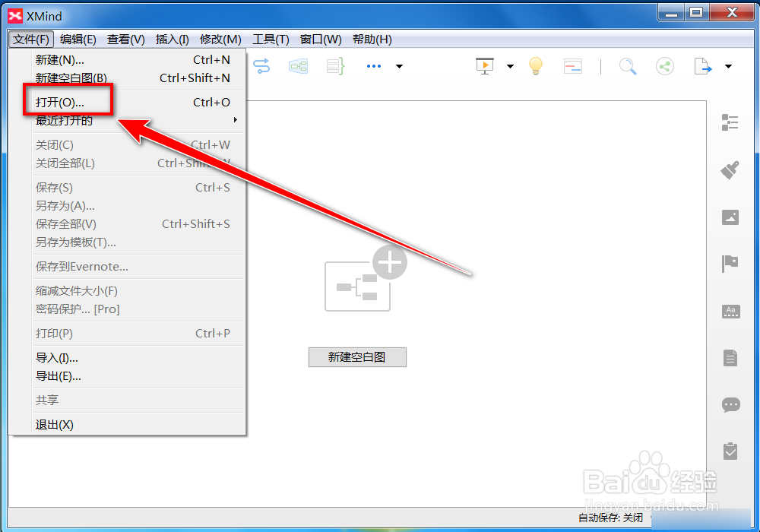760x532 pixels.
Task: Open the 工具(T) menu
Action: [x=271, y=40]
